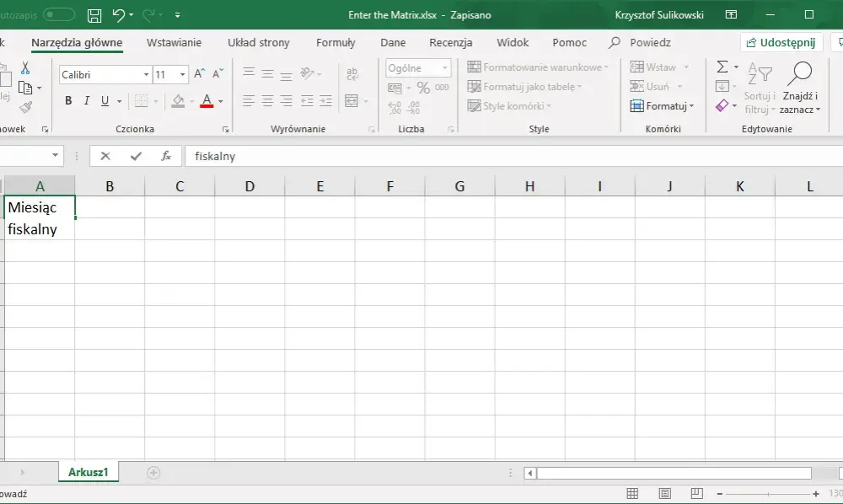Apply fill color bucket
The height and width of the screenshot is (504, 843).
pyautogui.click(x=178, y=100)
